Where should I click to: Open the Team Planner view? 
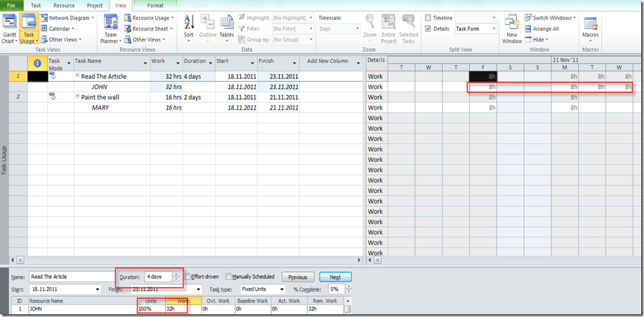point(110,26)
